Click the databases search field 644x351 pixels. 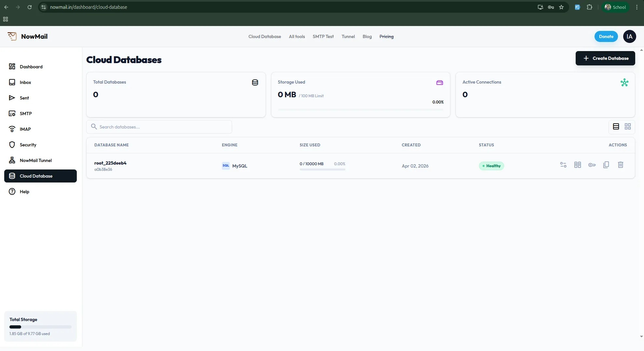point(159,127)
